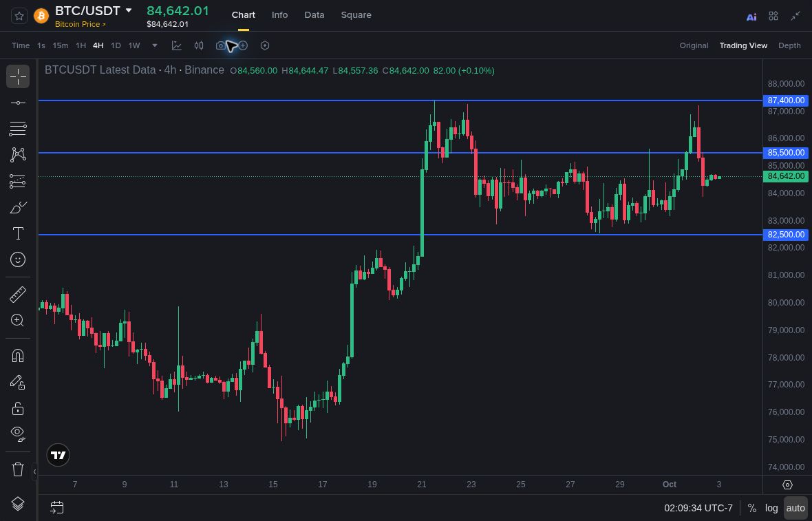Select the Fibonacci retracement lines tool
Viewport: 812px width, 521px height.
(x=18, y=129)
